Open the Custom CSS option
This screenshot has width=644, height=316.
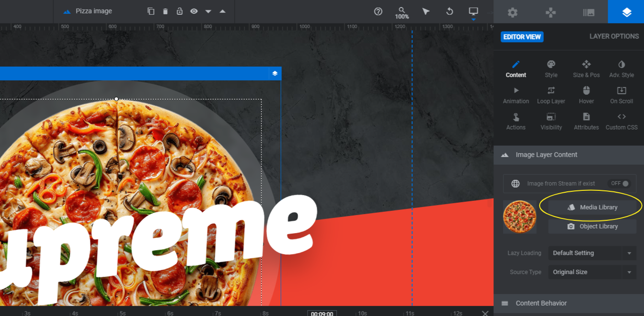pos(622,121)
